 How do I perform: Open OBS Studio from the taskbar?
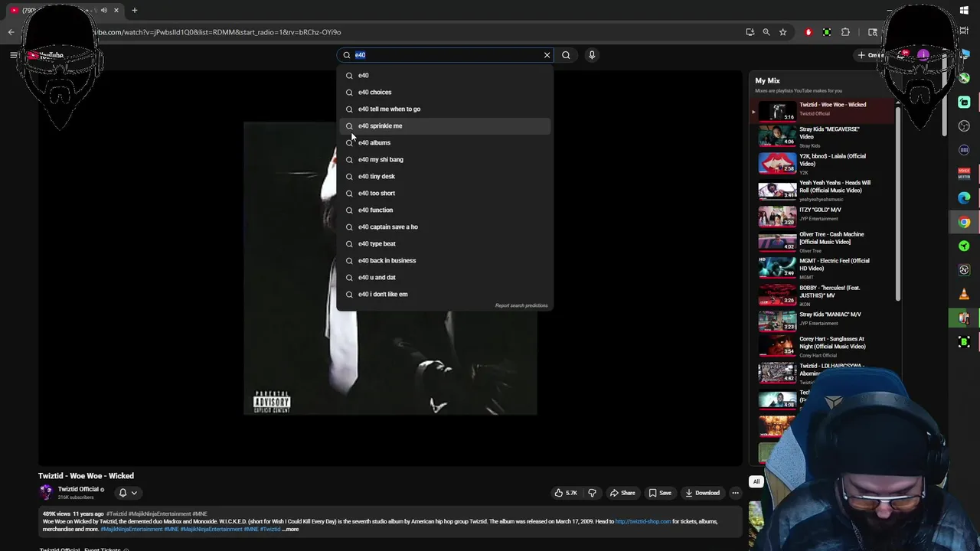click(x=964, y=126)
